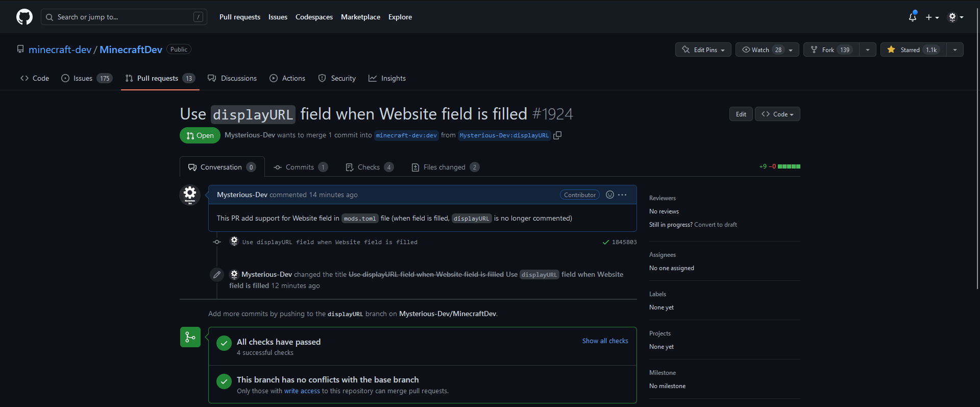Open the green Code dropdown button
980x407 pixels.
(x=777, y=114)
